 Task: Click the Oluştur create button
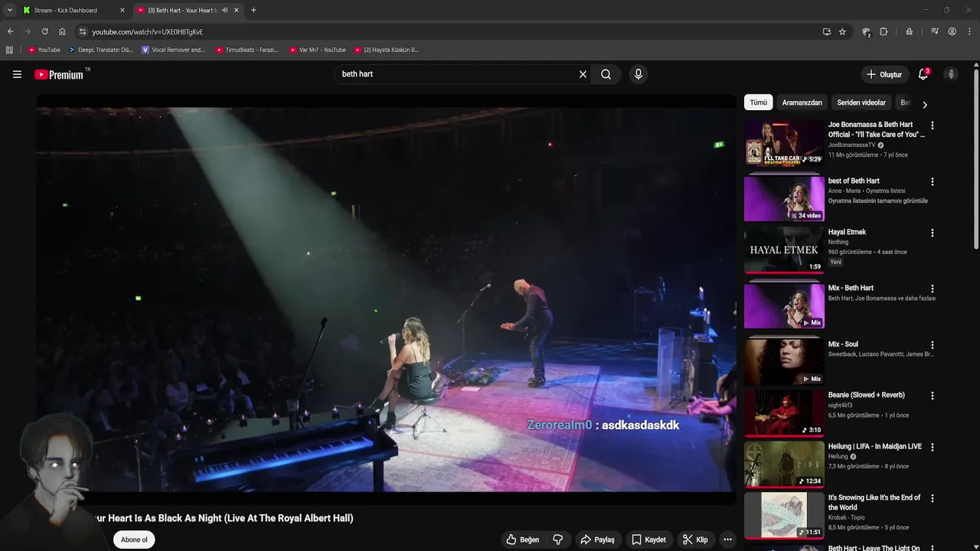coord(884,74)
